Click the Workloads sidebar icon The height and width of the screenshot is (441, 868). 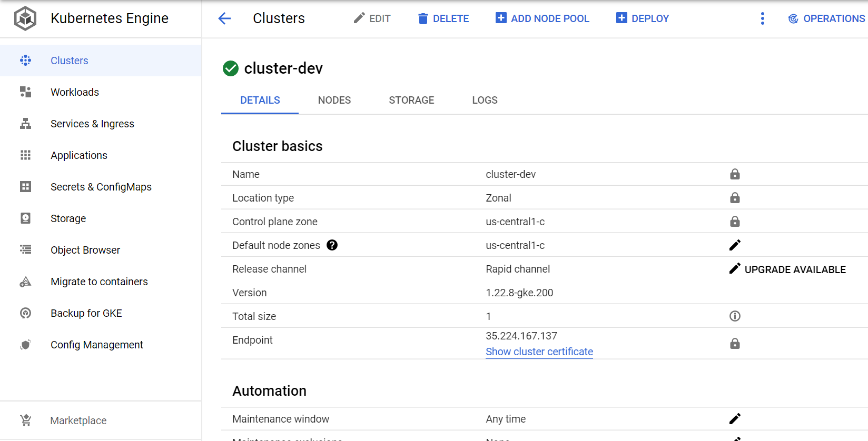pyautogui.click(x=25, y=92)
